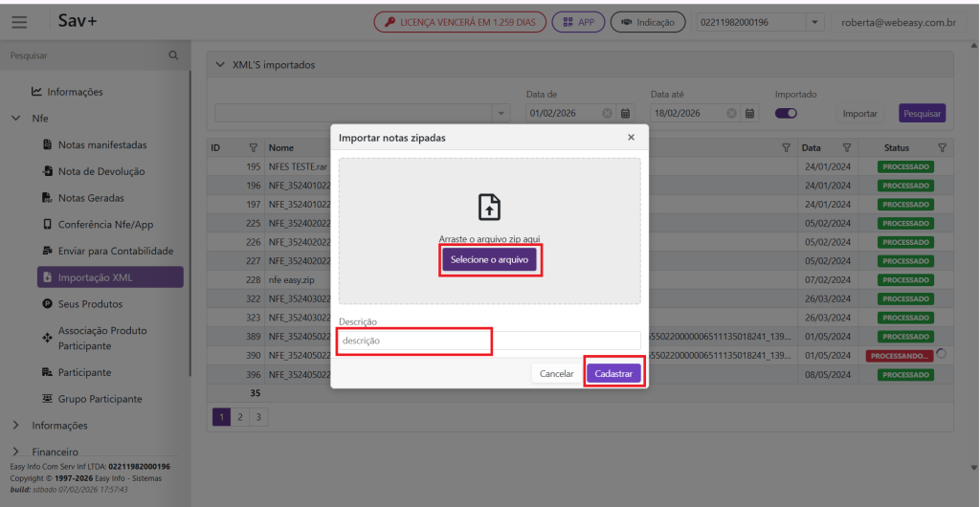This screenshot has height=507, width=980.
Task: Click the sidebar search magnifier icon
Action: click(x=173, y=55)
